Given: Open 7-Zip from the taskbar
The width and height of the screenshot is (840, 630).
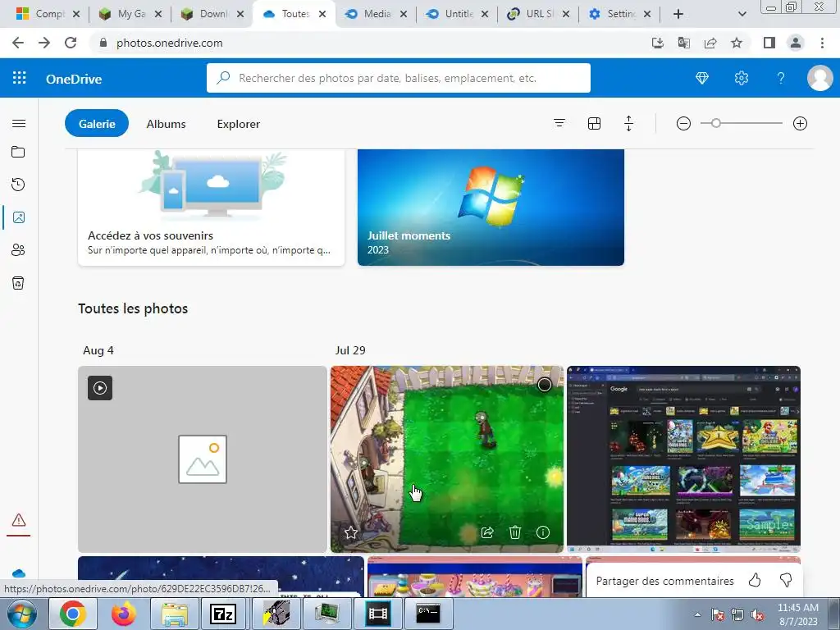Looking at the screenshot, I should (x=223, y=614).
